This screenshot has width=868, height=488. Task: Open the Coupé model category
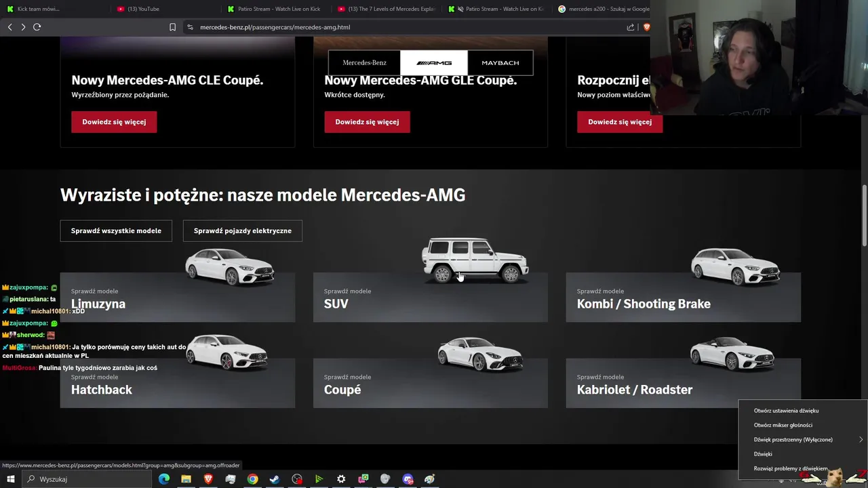click(431, 383)
